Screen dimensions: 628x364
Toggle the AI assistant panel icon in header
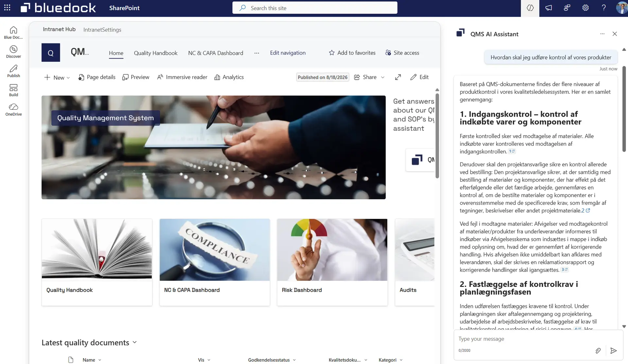pyautogui.click(x=530, y=8)
